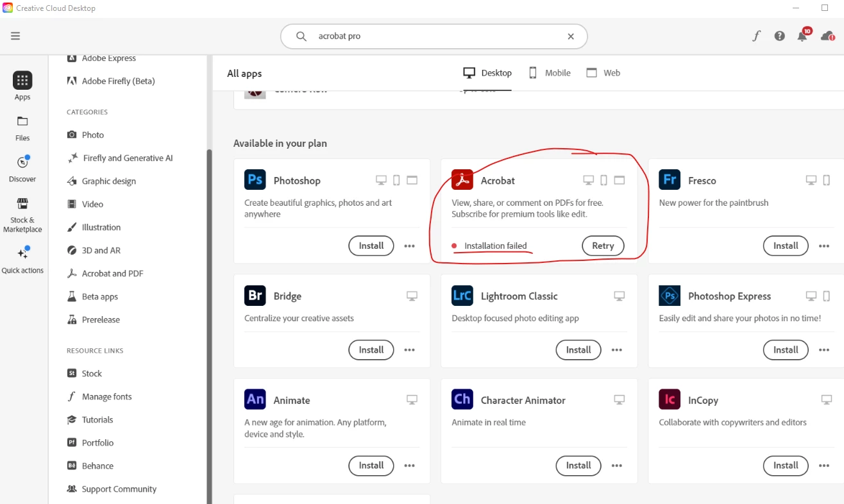Click the search field containing acrobat pro
Viewport: 844px width, 504px height.
434,37
